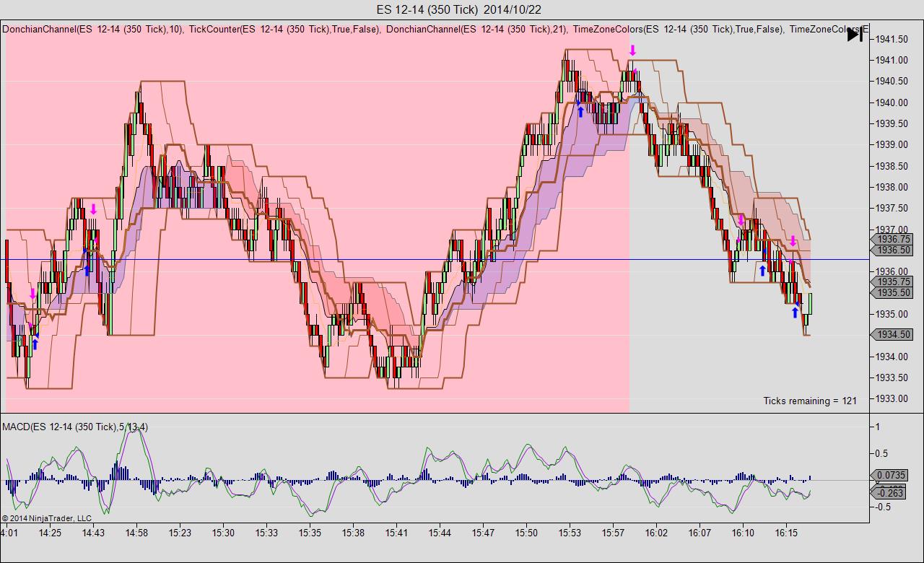Select the DonchianChannel indicator label ending in 10
Screen dimensions: 924x563
(92, 30)
